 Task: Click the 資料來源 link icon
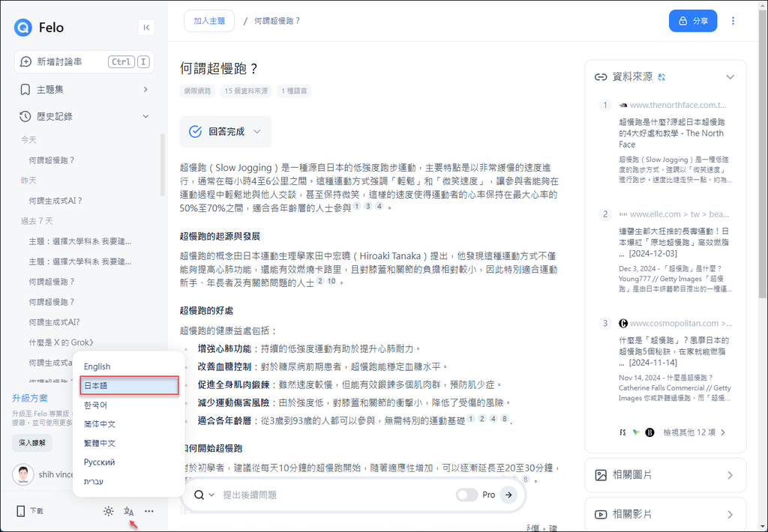click(x=601, y=77)
